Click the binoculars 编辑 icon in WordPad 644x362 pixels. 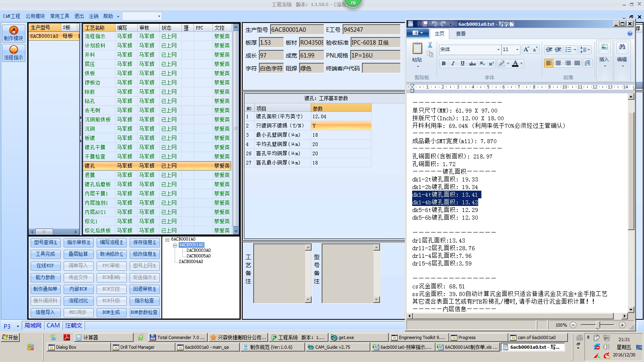622,47
